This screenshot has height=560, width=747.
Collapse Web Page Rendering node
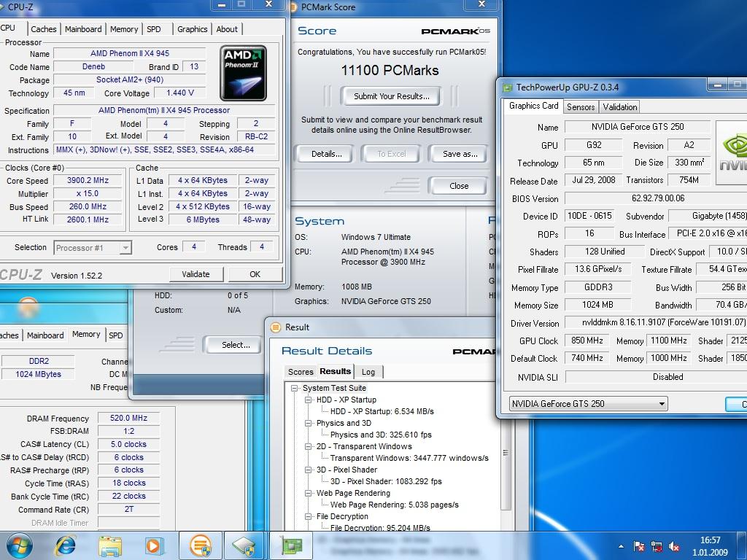[309, 494]
